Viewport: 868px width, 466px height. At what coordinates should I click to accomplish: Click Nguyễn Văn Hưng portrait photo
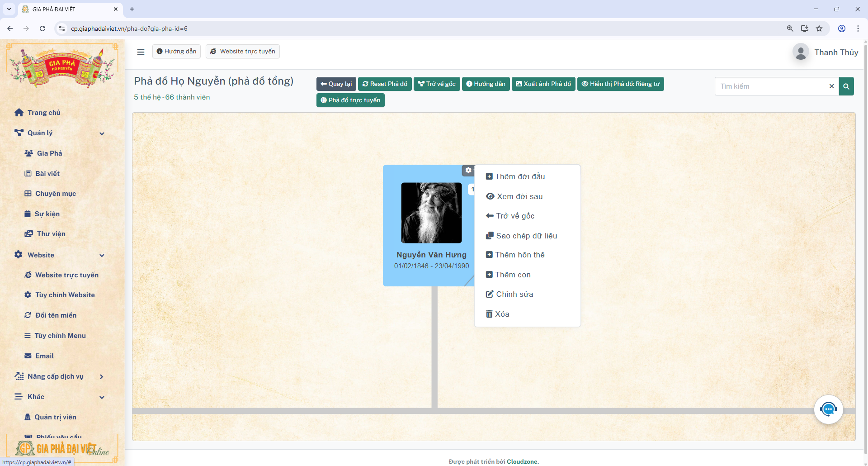pos(431,213)
